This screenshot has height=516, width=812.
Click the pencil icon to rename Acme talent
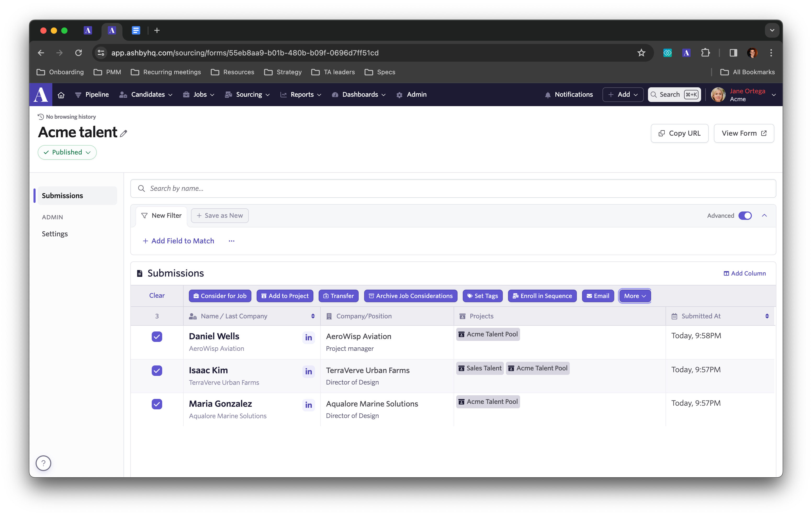tap(124, 134)
